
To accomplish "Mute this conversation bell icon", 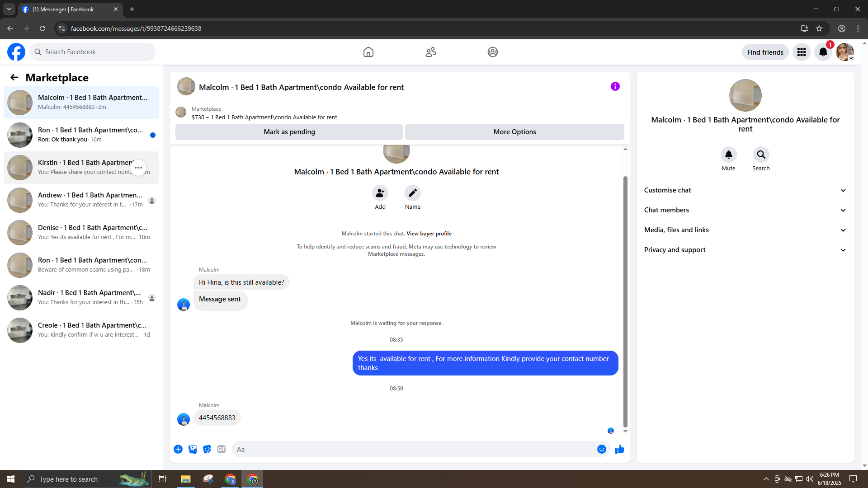I will click(729, 155).
